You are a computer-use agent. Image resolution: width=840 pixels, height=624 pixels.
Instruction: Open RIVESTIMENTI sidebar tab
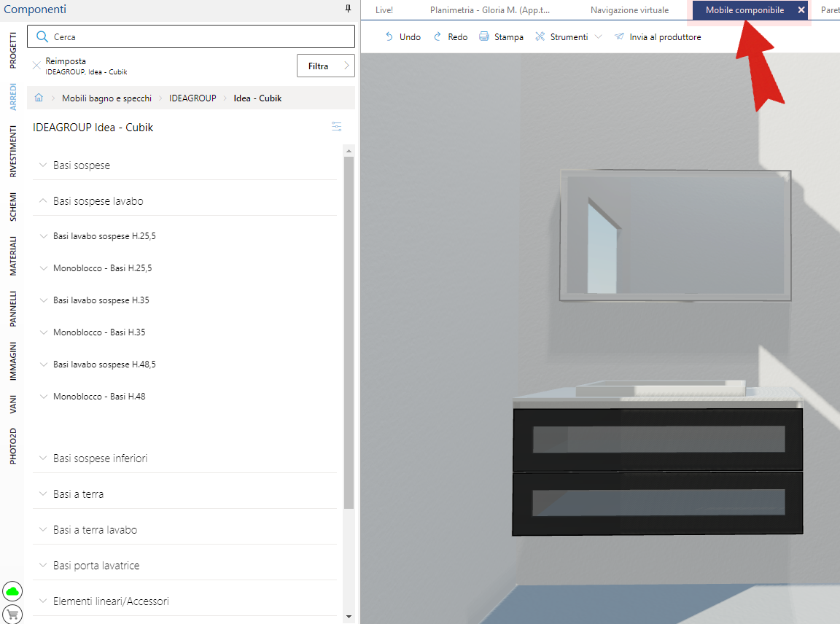13,152
